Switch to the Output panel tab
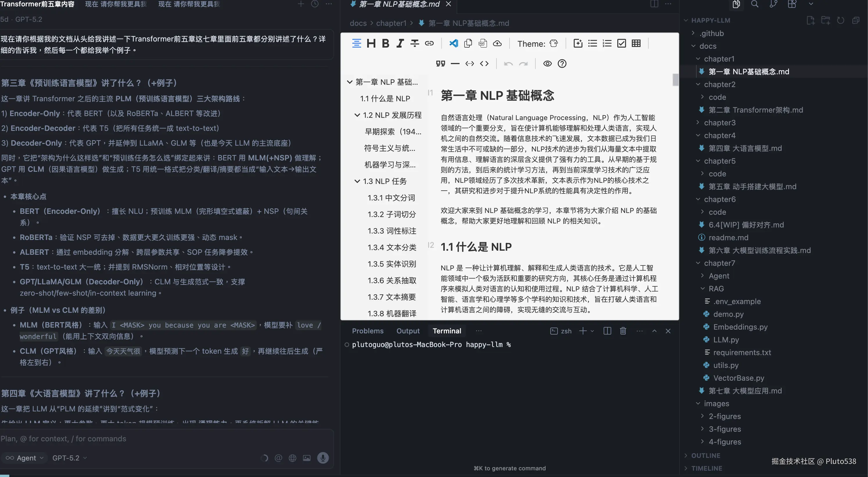Image resolution: width=868 pixels, height=477 pixels. tap(408, 331)
